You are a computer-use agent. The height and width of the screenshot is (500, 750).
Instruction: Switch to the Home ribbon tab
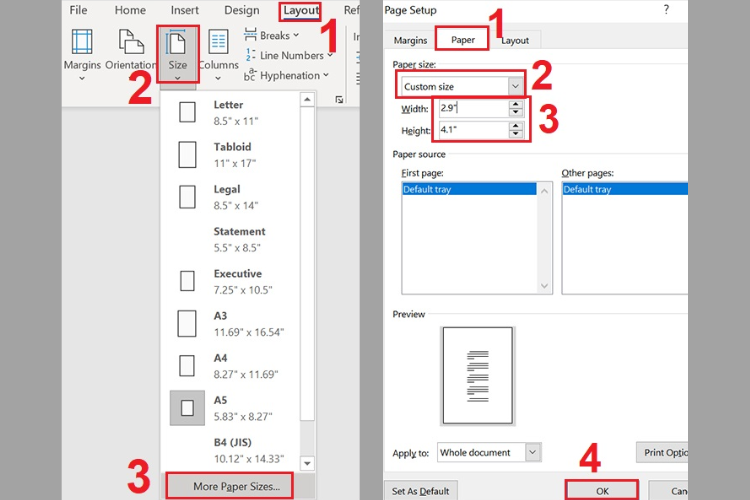point(130,10)
